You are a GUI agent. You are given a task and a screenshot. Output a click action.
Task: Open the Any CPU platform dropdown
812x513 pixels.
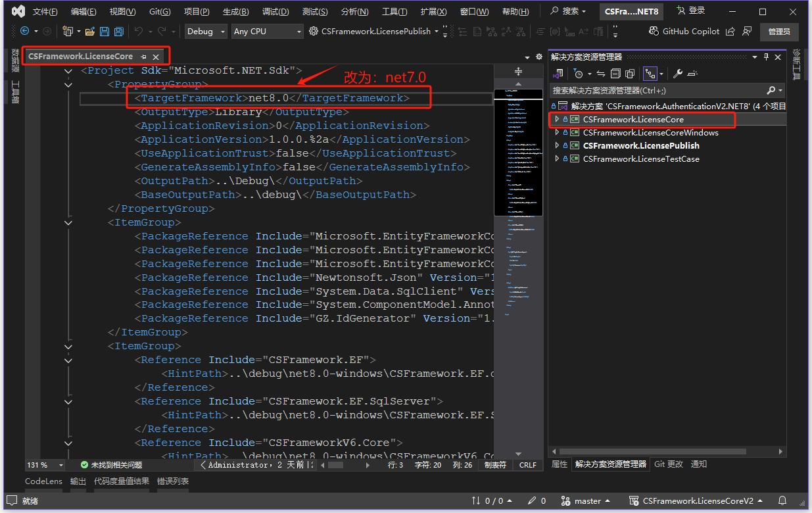coord(268,31)
